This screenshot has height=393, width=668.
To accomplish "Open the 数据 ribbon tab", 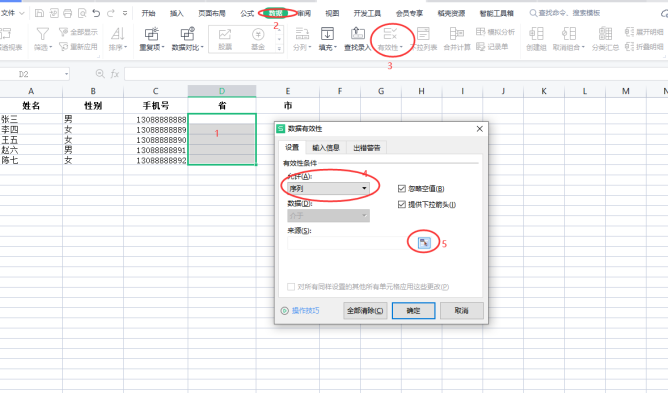I will coord(276,13).
